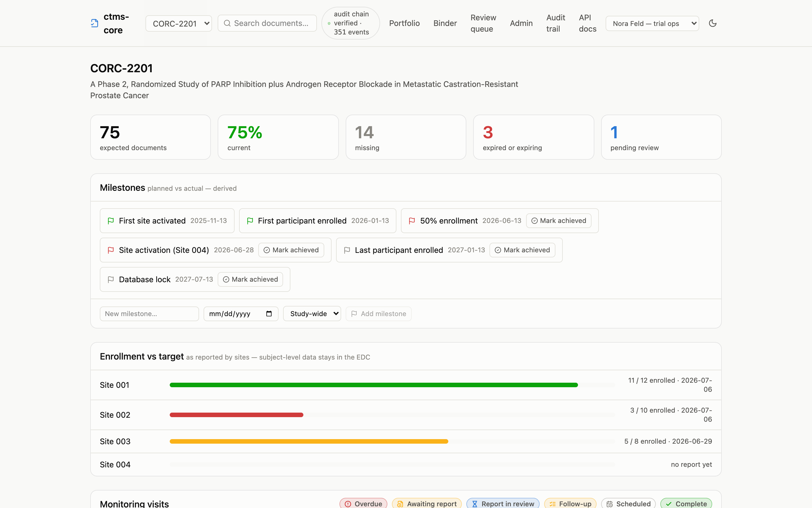Click the Site 004 row label

tap(115, 465)
